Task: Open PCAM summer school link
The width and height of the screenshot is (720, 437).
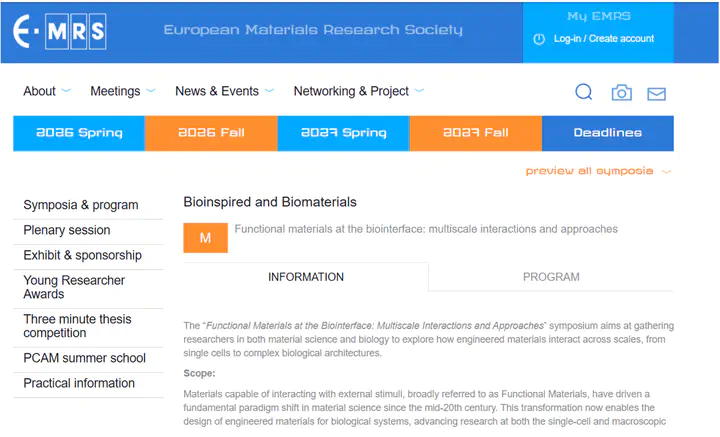Action: (x=85, y=358)
